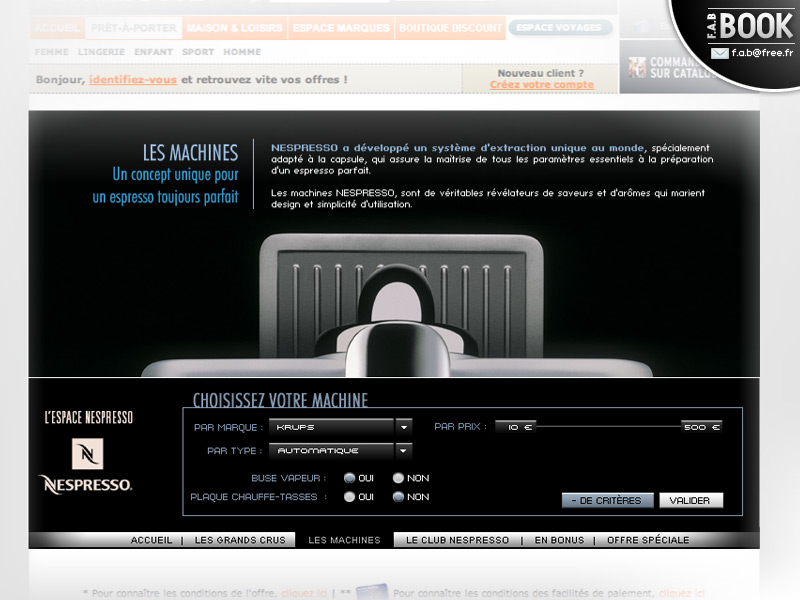Click the 10 € minimum price handle
This screenshot has height=600, width=800.
(x=515, y=427)
